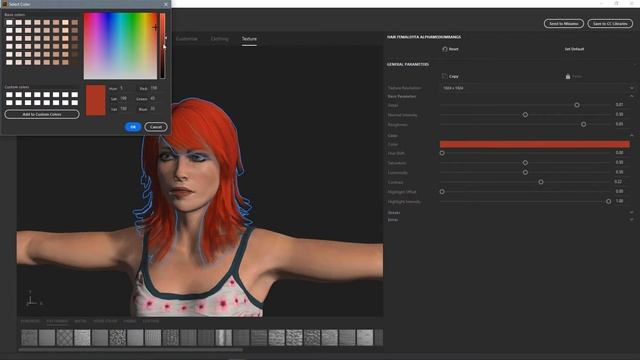Click Save to CC Libraries button
The height and width of the screenshot is (360, 640).
[610, 24]
